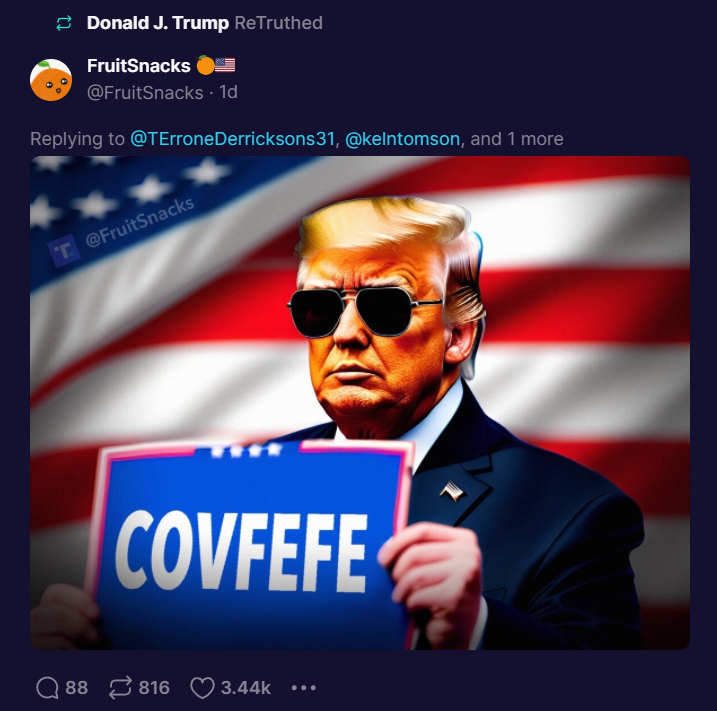Click the orange emoji next to FruitSnacks name
The height and width of the screenshot is (711, 717).
pyautogui.click(x=205, y=65)
